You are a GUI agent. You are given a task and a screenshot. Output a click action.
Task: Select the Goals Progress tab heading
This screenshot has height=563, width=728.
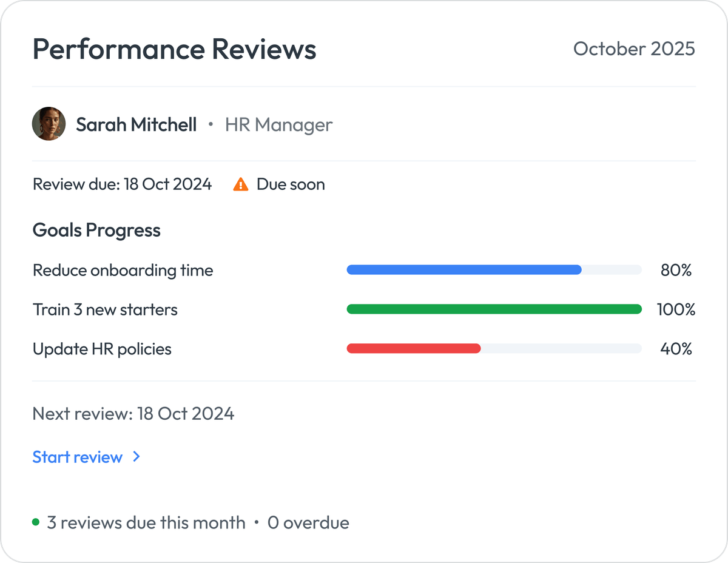pyautogui.click(x=96, y=231)
